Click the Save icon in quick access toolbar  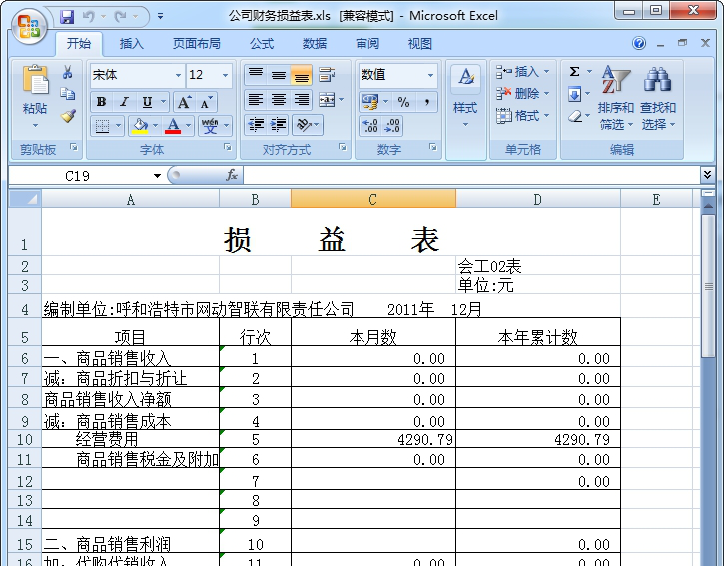point(67,17)
